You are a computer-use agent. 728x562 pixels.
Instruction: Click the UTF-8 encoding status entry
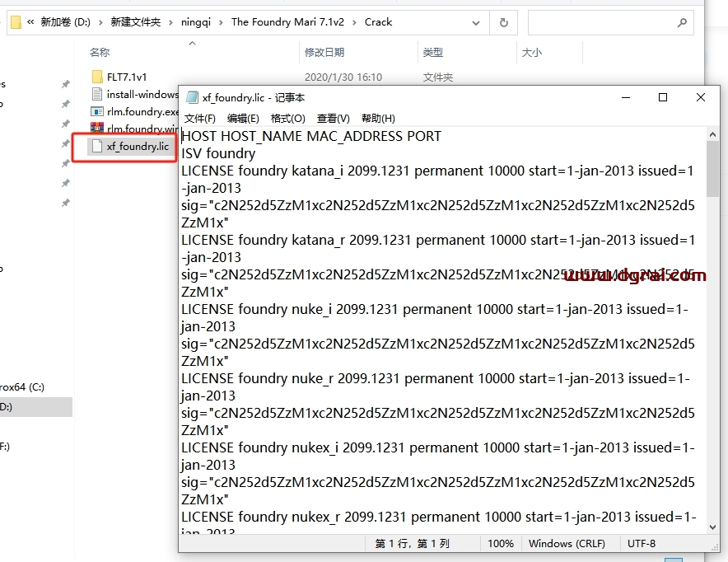click(642, 543)
